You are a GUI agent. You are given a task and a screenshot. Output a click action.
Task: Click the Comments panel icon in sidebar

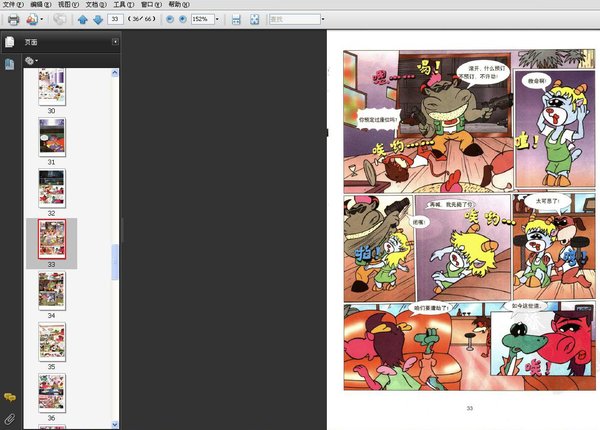10,397
